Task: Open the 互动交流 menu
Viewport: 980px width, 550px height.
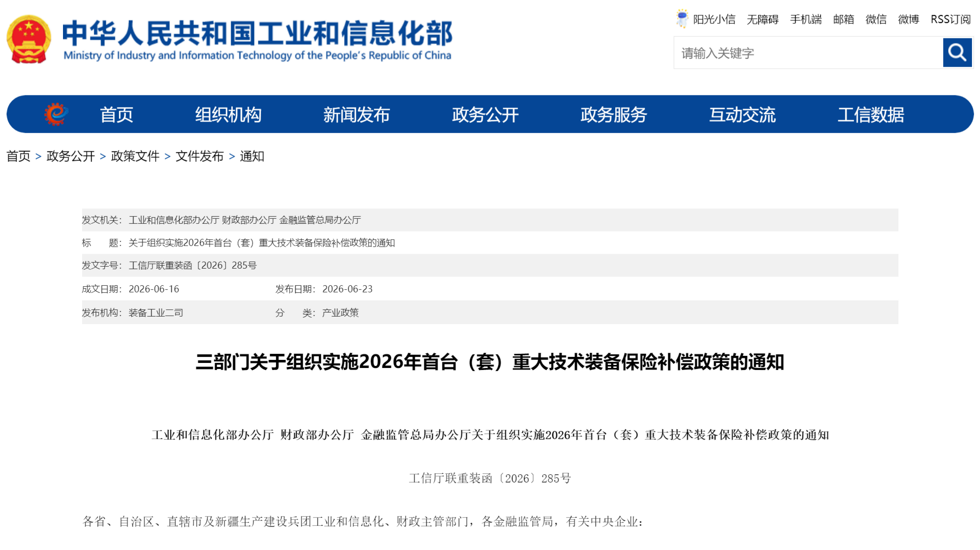Action: click(x=743, y=114)
